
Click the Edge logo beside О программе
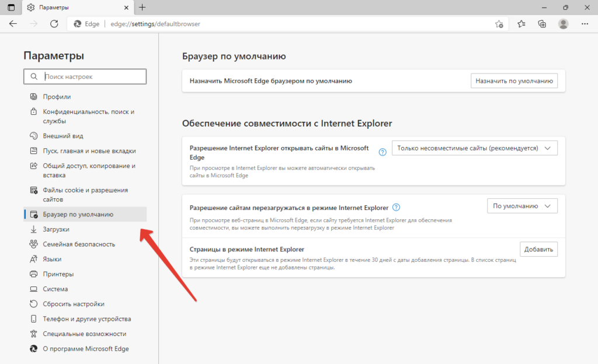(x=33, y=348)
